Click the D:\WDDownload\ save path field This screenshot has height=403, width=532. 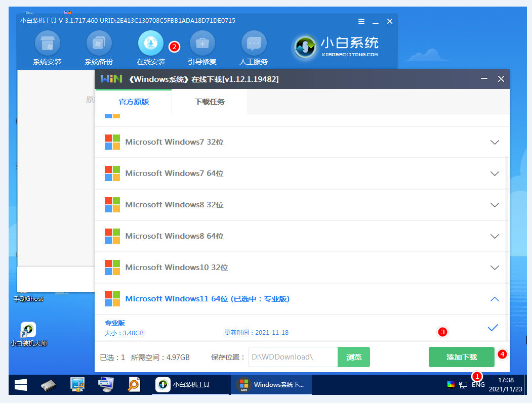293,357
